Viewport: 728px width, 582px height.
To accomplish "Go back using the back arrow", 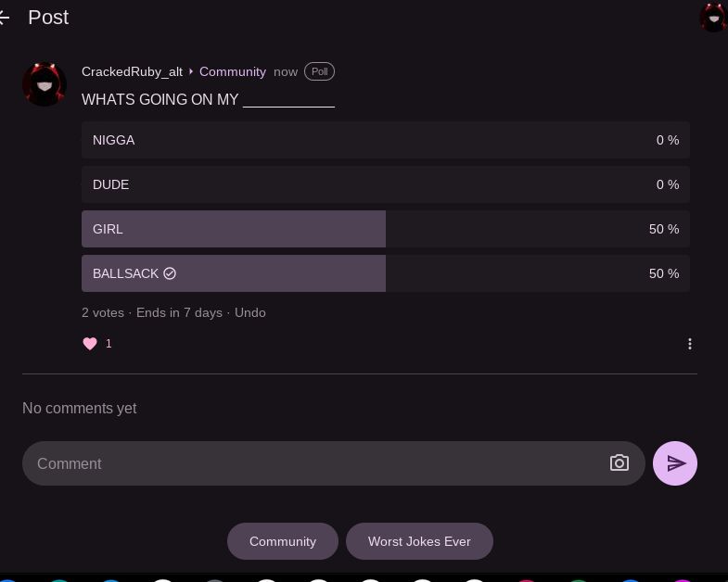I will pos(6,18).
